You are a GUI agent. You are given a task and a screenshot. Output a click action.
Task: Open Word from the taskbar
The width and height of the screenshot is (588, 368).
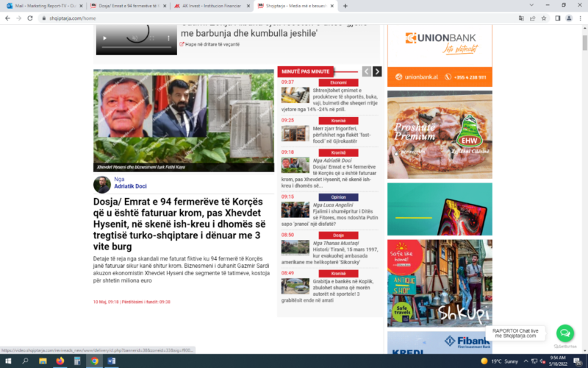pos(112,361)
